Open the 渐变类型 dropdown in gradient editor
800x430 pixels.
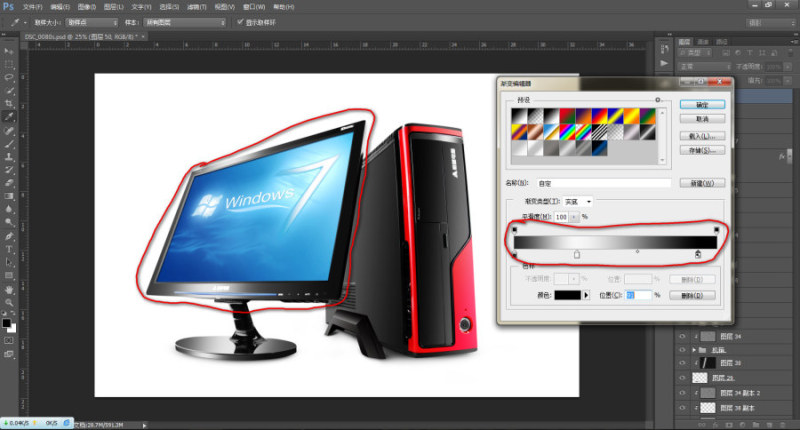tap(578, 202)
